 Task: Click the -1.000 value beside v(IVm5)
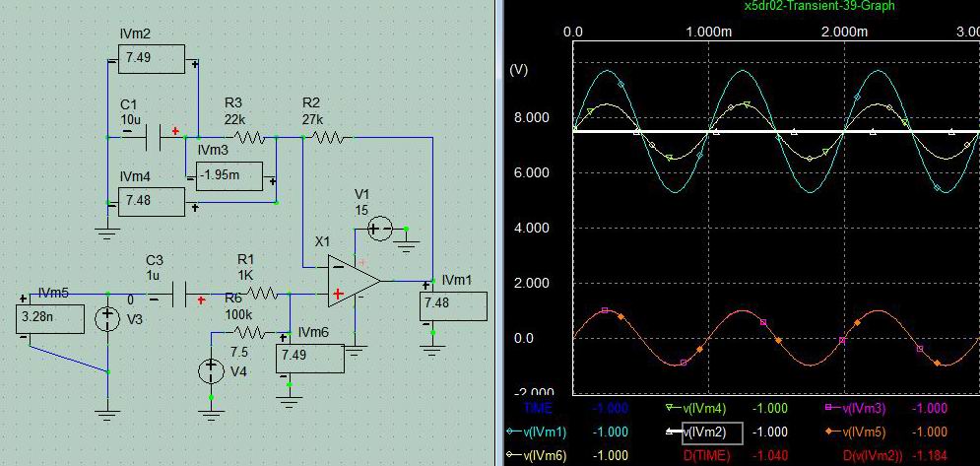click(x=930, y=433)
